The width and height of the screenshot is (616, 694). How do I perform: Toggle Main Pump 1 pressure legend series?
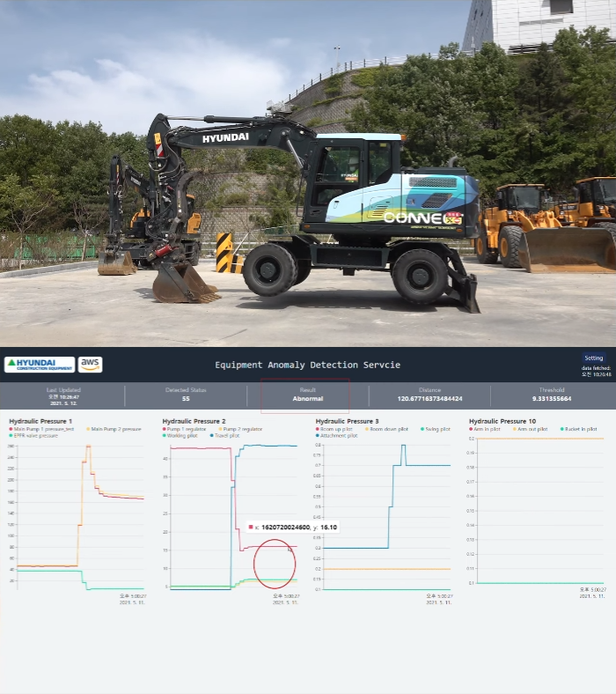[x=40, y=429]
